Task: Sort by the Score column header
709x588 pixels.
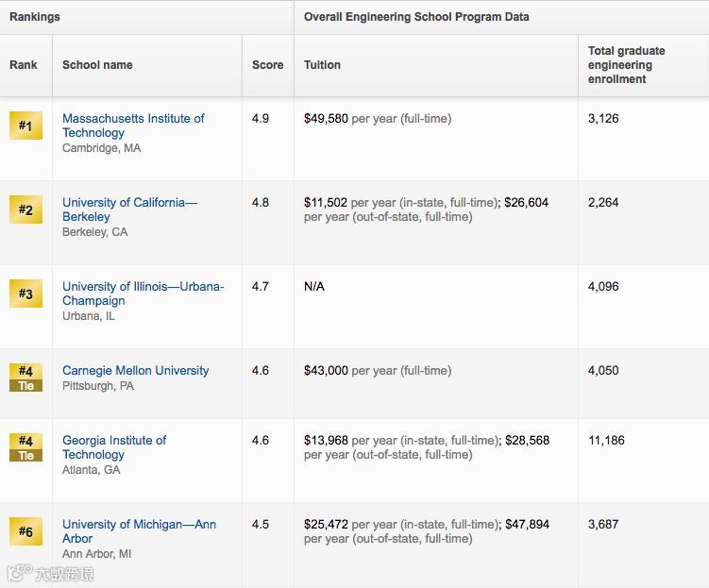Action: [x=267, y=65]
